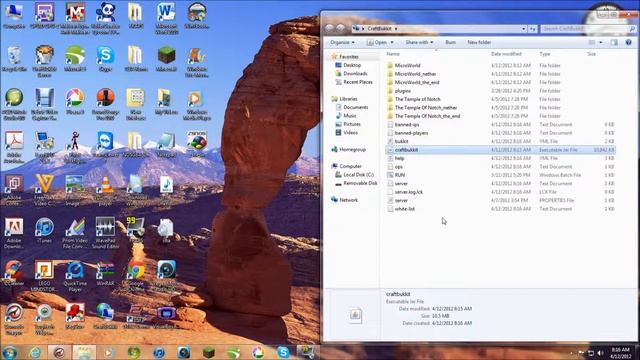
Task: Open the Freemake Video Converter icon
Action: [44, 190]
